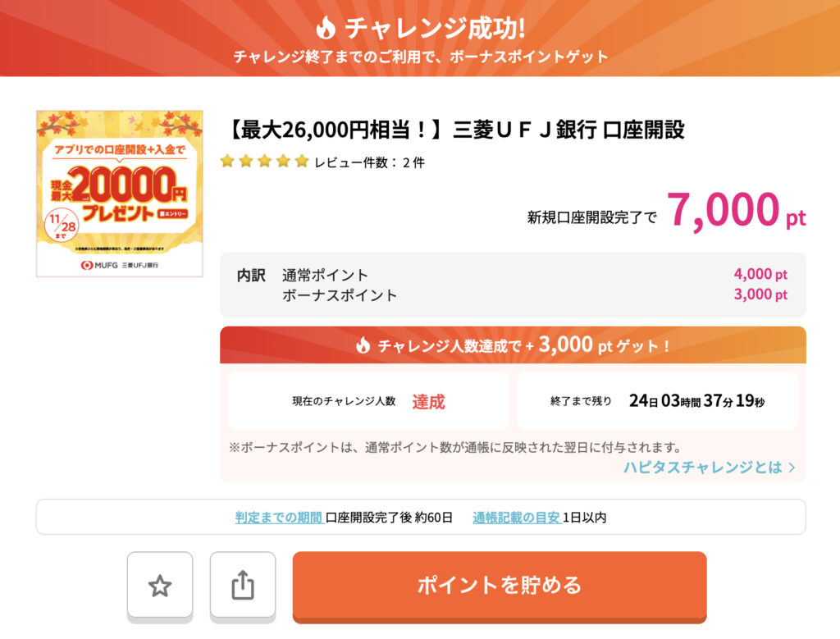840x639 pixels.
Task: Open the ハピタスチャレンジとは link
Action: pos(702,467)
